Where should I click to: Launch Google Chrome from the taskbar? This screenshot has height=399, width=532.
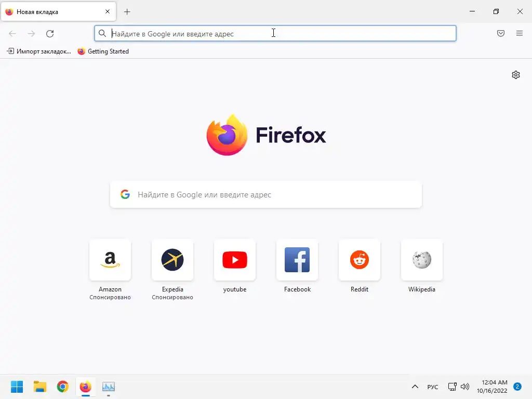click(62, 387)
